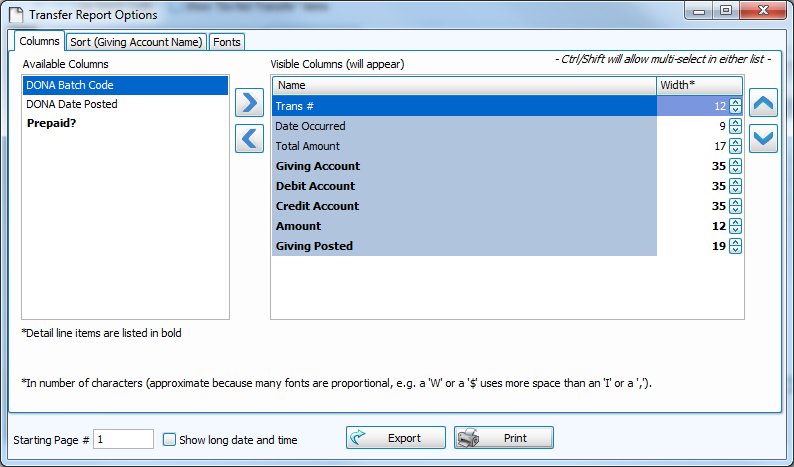Image resolution: width=794 pixels, height=467 pixels.
Task: Adjust the Giving Account width spinner
Action: pos(735,166)
